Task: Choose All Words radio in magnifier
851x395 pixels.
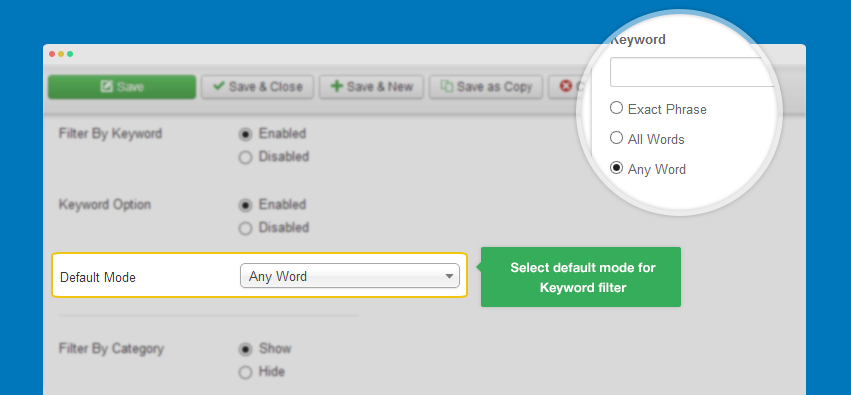Action: [x=616, y=138]
